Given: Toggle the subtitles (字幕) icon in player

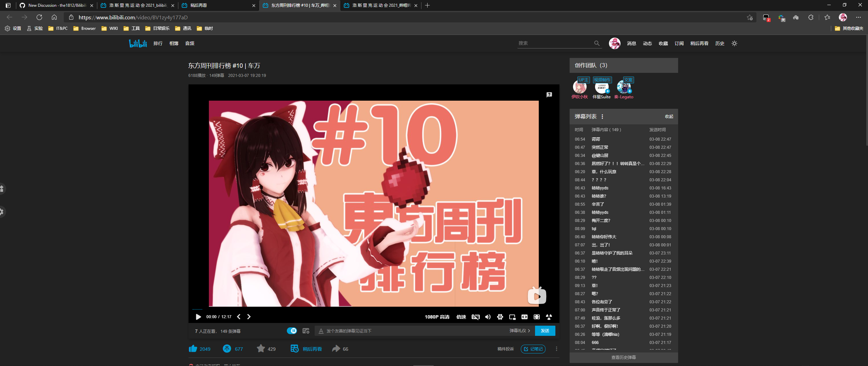Looking at the screenshot, I should [x=475, y=317].
